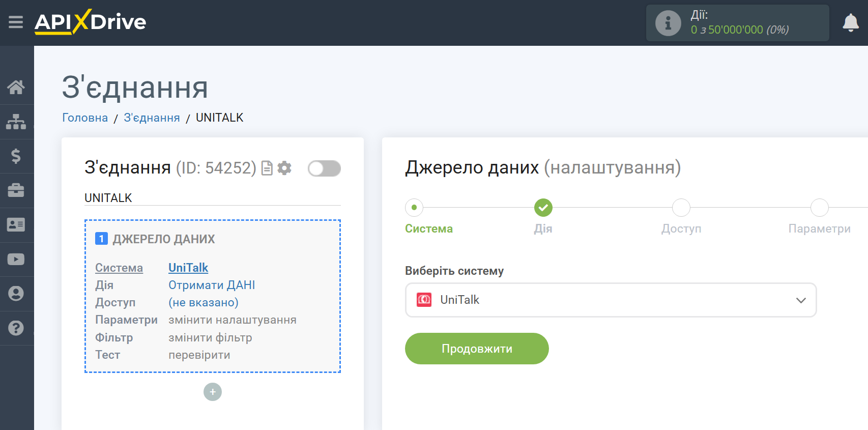Image resolution: width=868 pixels, height=430 pixels.
Task: Open the Home sidebar icon
Action: coord(16,87)
